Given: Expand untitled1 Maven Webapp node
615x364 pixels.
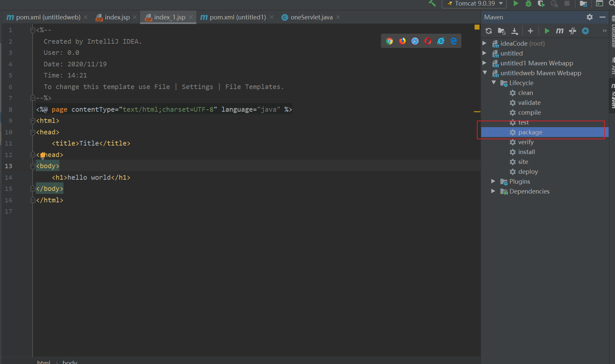Looking at the screenshot, I should [x=484, y=63].
